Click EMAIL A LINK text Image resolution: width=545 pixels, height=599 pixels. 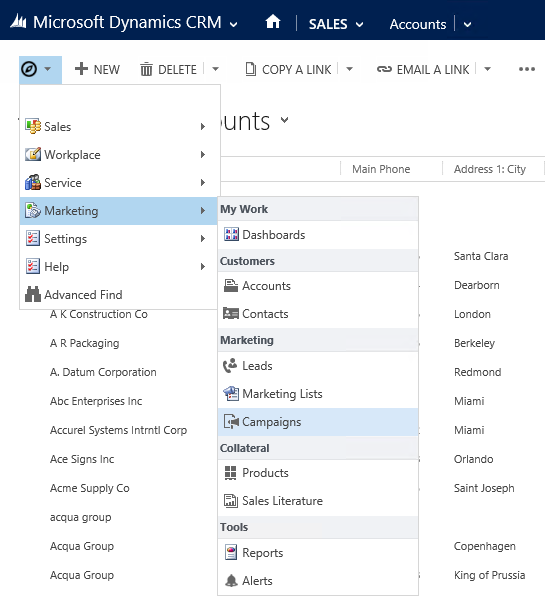coord(433,70)
